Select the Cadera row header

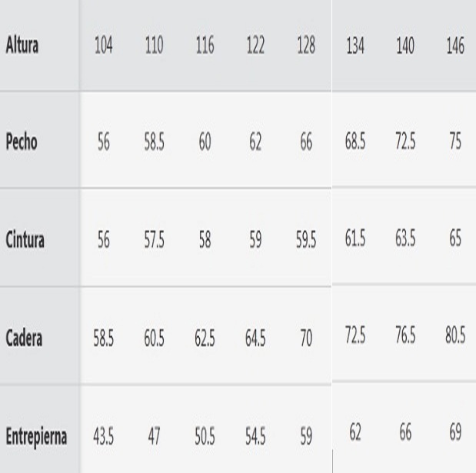24,337
